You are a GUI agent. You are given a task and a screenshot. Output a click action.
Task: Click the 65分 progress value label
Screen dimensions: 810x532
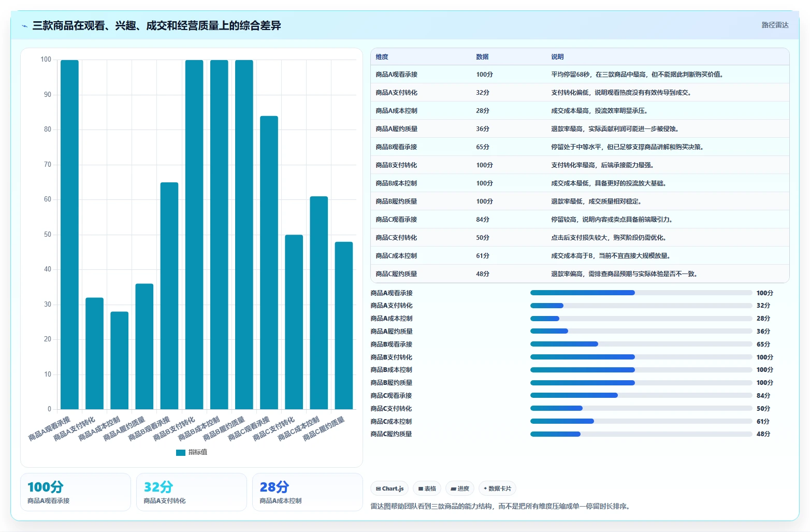[x=763, y=344]
